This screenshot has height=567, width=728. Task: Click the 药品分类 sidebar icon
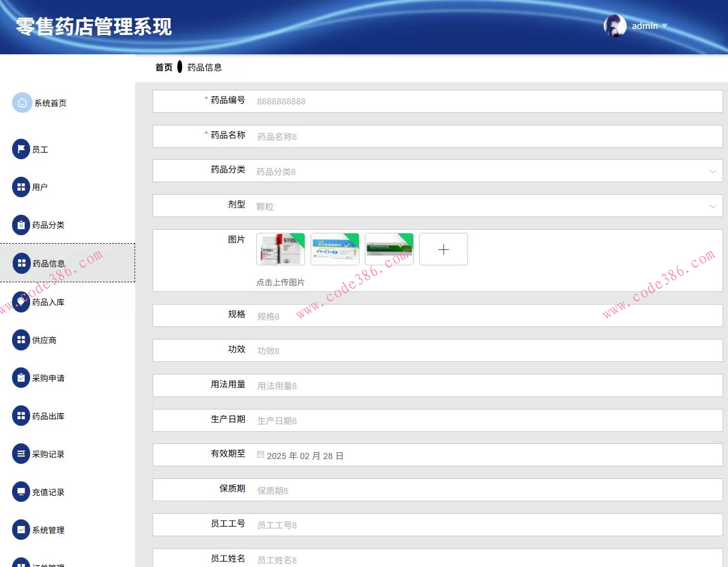click(21, 225)
